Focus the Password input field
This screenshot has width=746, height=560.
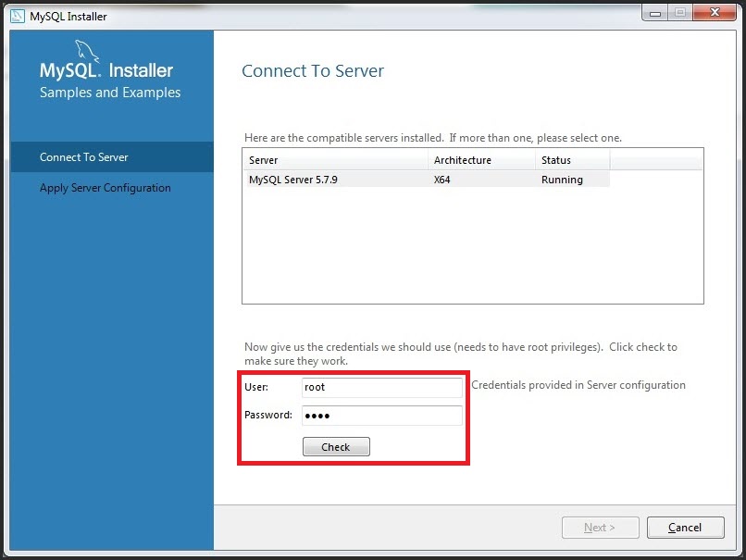pos(382,416)
